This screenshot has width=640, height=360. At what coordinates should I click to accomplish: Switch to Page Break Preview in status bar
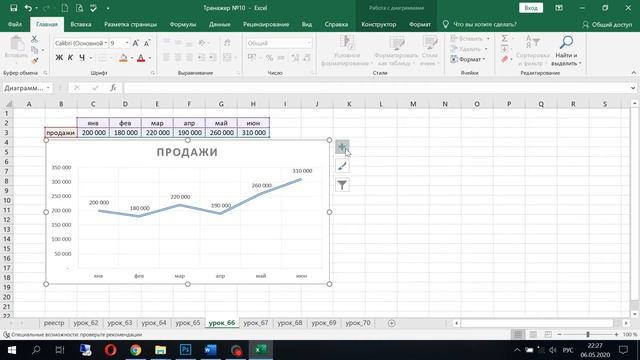tap(548, 334)
